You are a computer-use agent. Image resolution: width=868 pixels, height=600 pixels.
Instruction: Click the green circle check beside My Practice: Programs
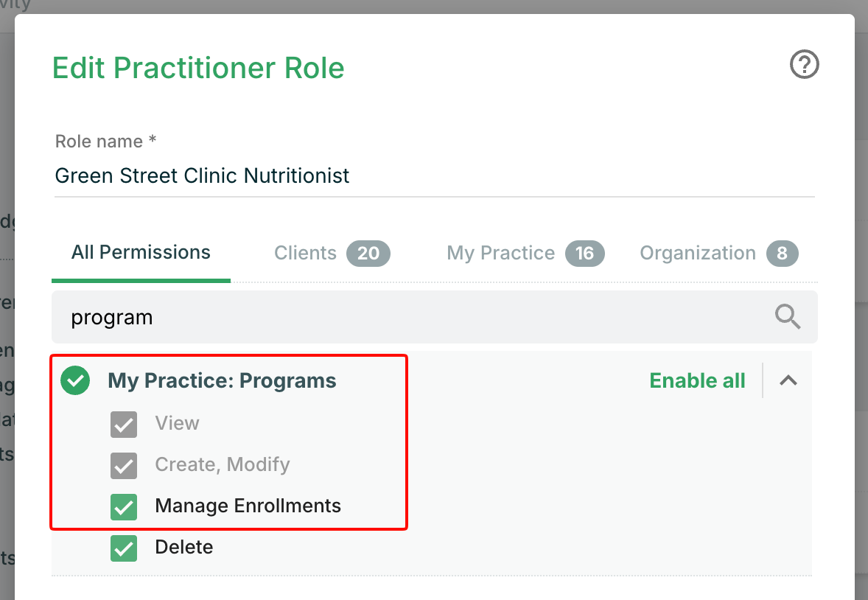75,380
